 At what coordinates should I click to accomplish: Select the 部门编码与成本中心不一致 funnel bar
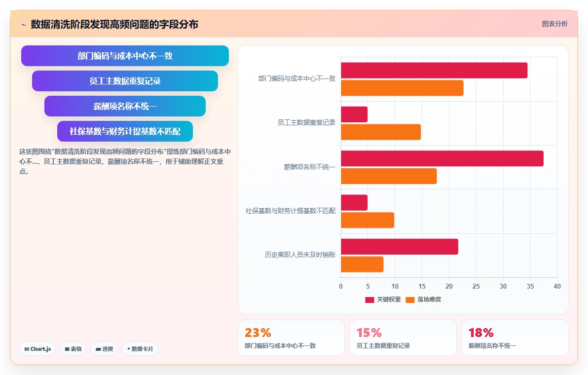tap(125, 56)
